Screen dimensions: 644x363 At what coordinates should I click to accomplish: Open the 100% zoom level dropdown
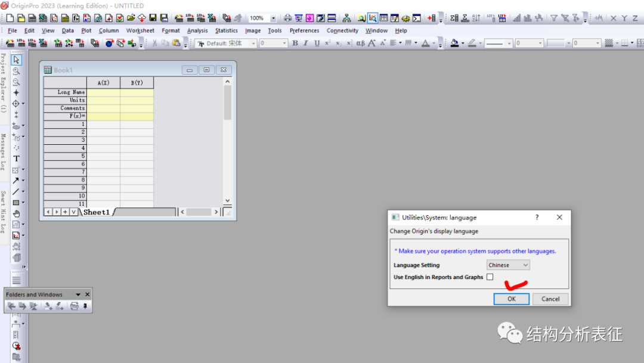(273, 18)
